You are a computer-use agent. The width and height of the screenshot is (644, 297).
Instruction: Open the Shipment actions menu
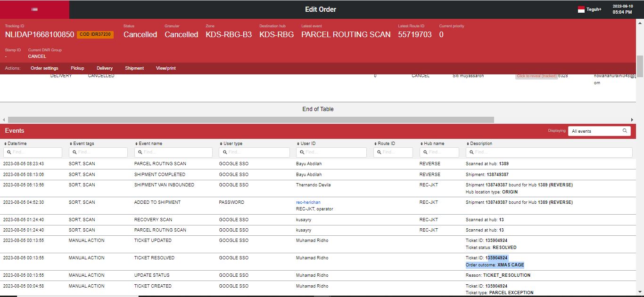point(134,68)
